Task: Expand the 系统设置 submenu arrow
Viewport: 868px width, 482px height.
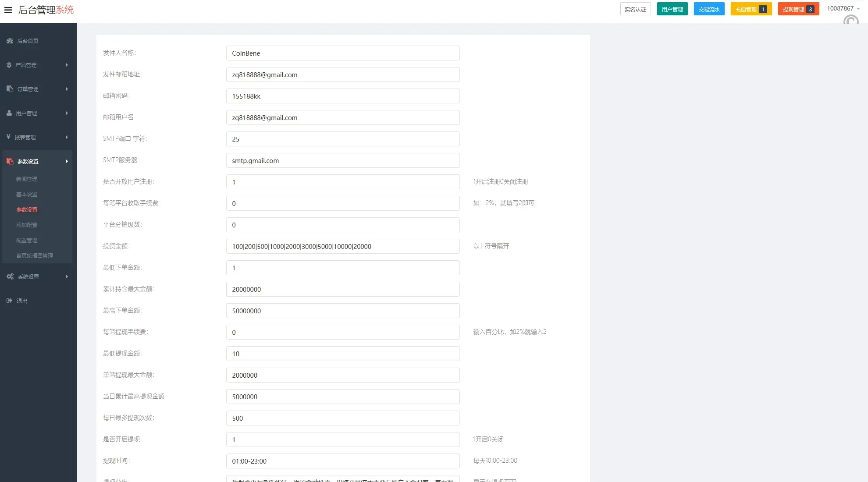Action: click(67, 276)
